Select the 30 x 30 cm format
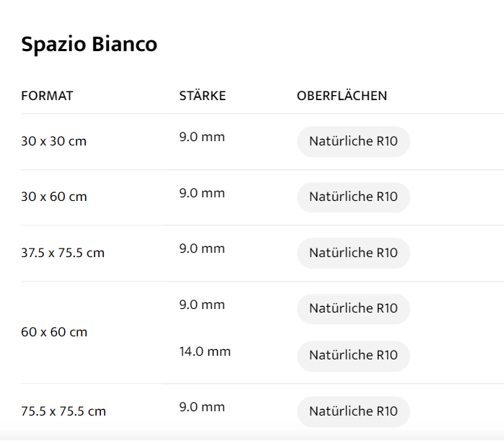Screen dimensions: 504x448 point(54,141)
